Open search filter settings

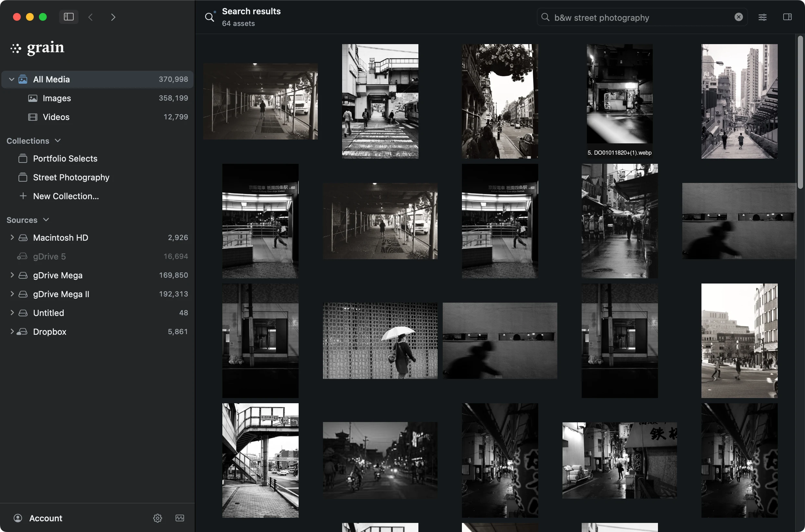tap(762, 17)
